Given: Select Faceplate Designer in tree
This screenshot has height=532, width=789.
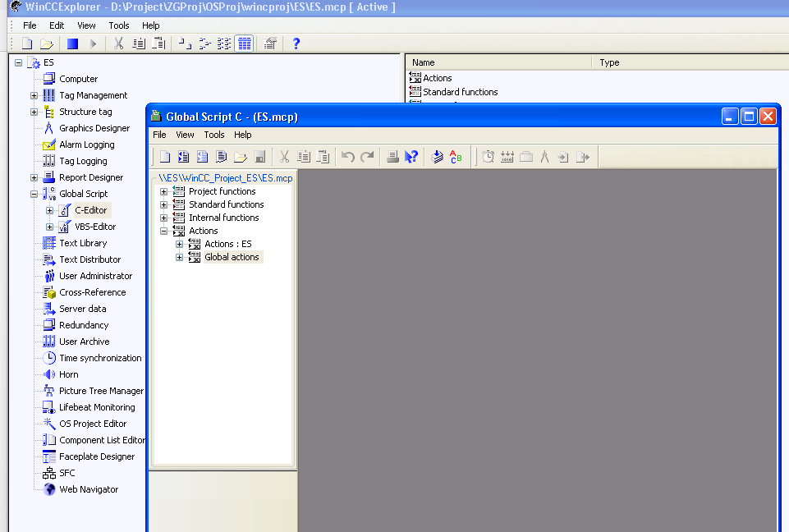Looking at the screenshot, I should (97, 456).
